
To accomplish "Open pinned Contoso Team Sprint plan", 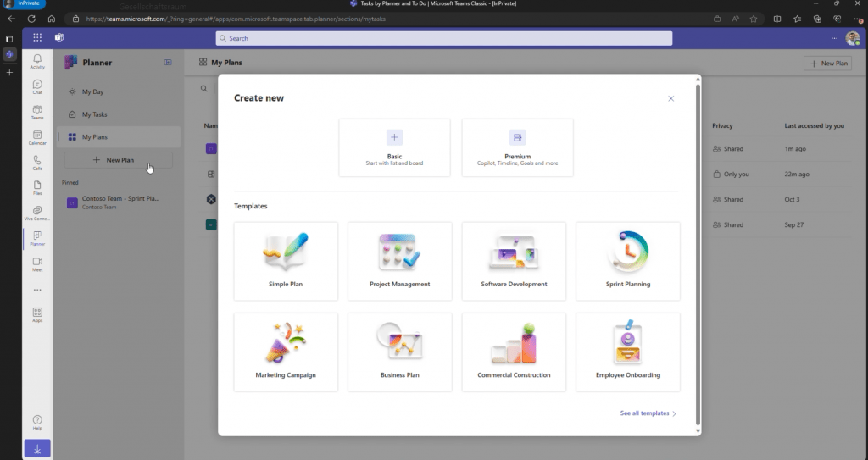I will [x=119, y=202].
